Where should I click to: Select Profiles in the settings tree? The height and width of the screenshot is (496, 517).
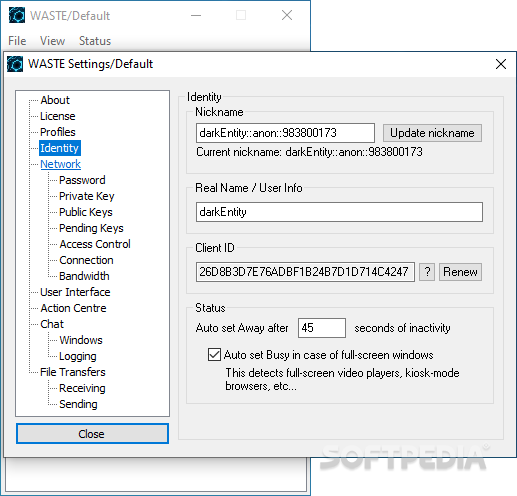58,132
